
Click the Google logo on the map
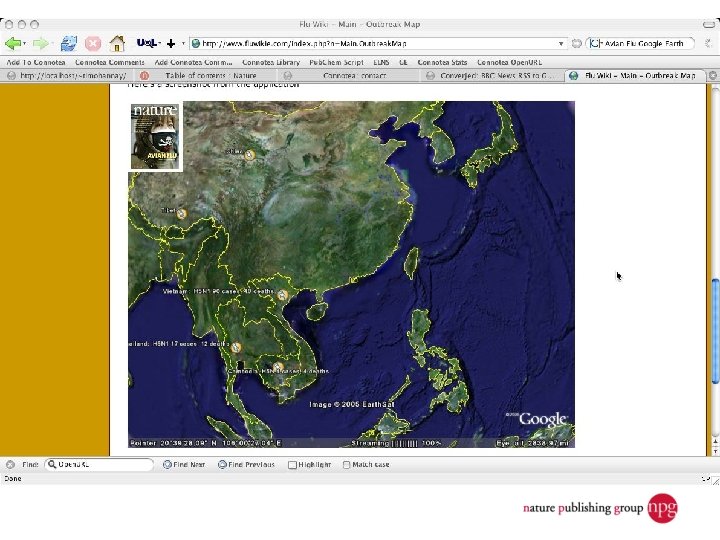pyautogui.click(x=543, y=419)
